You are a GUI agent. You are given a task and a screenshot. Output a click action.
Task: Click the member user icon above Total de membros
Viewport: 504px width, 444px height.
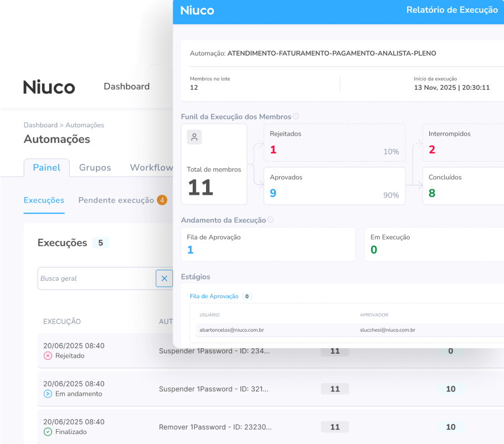(194, 137)
